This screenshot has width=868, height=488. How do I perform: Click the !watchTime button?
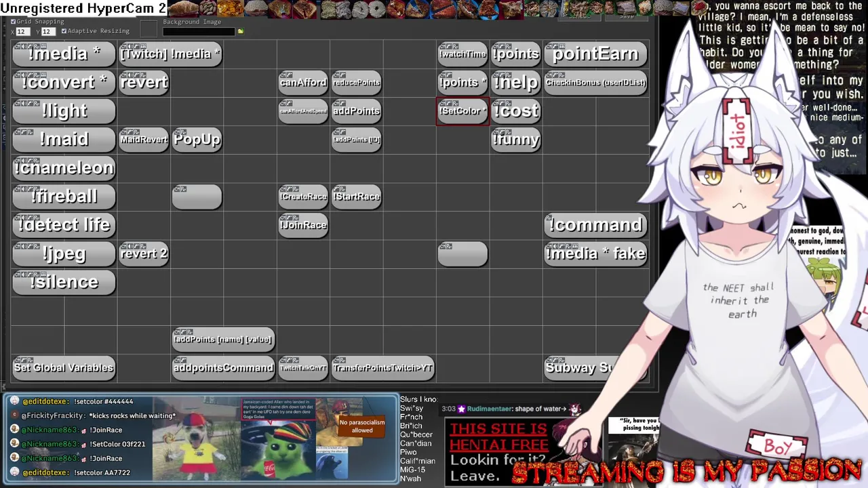pos(462,54)
